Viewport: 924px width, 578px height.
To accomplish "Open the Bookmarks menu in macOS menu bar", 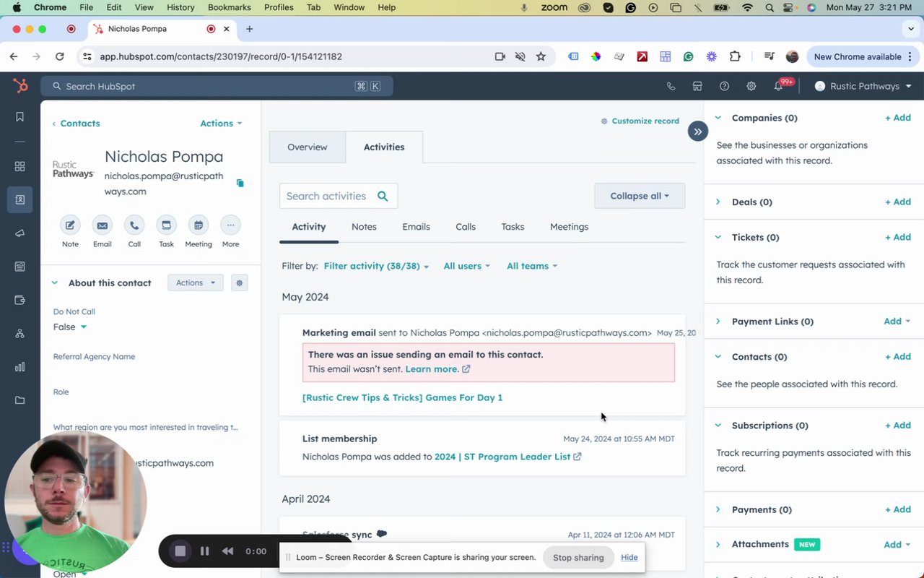I will pos(230,7).
